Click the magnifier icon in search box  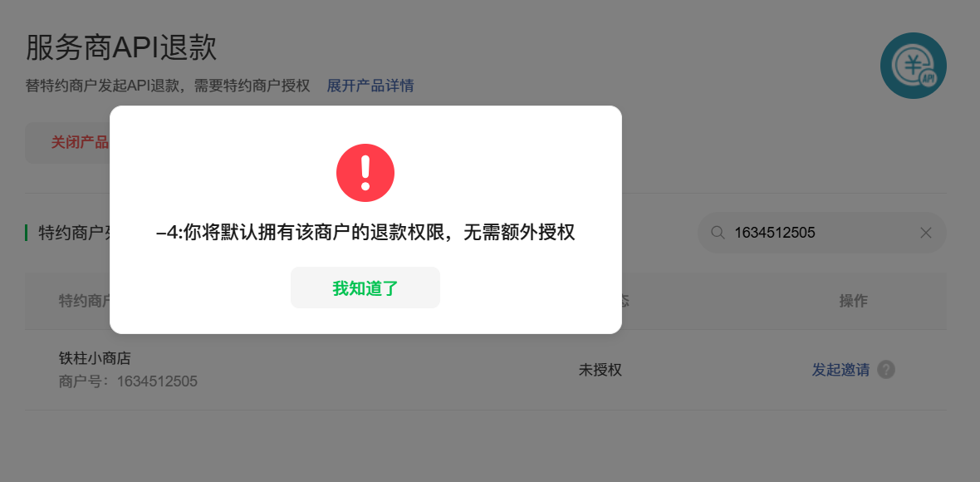coord(718,233)
